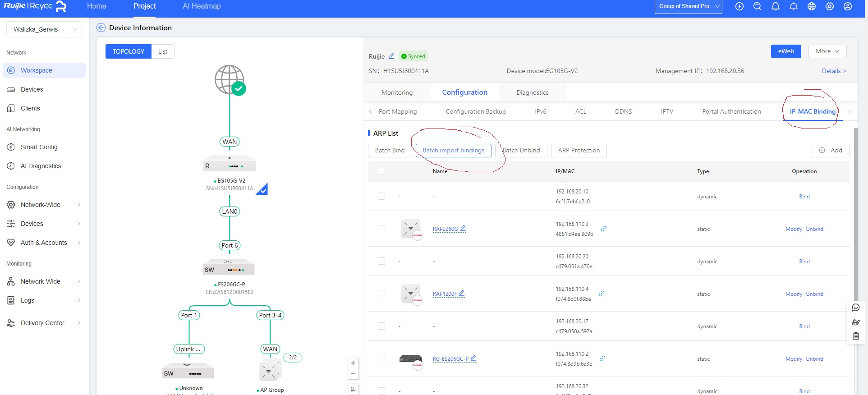Click Batch import bindings button
Viewport: 868px width, 395px height.
coord(454,151)
